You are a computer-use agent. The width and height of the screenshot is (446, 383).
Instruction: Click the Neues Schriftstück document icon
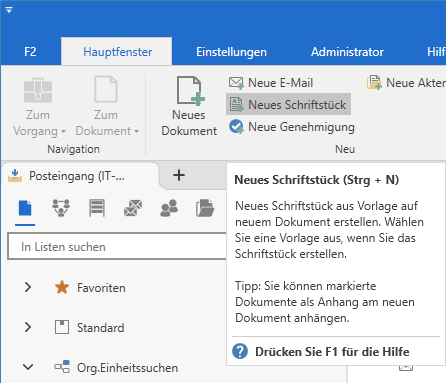tap(237, 105)
